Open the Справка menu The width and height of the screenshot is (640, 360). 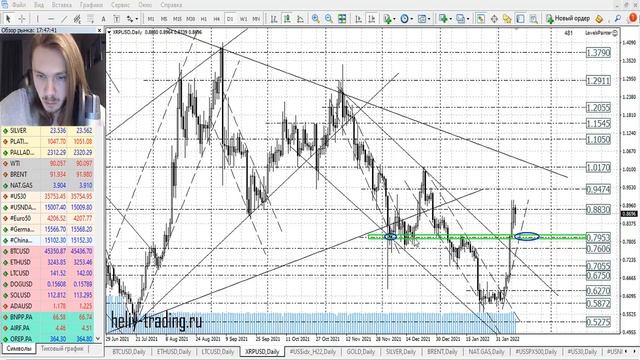[x=171, y=5]
